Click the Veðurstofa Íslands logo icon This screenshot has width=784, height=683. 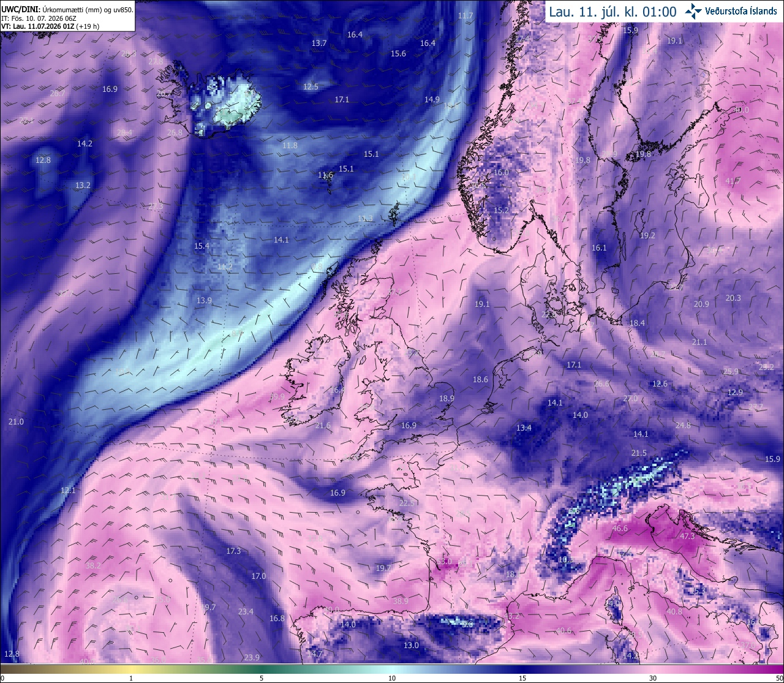694,11
